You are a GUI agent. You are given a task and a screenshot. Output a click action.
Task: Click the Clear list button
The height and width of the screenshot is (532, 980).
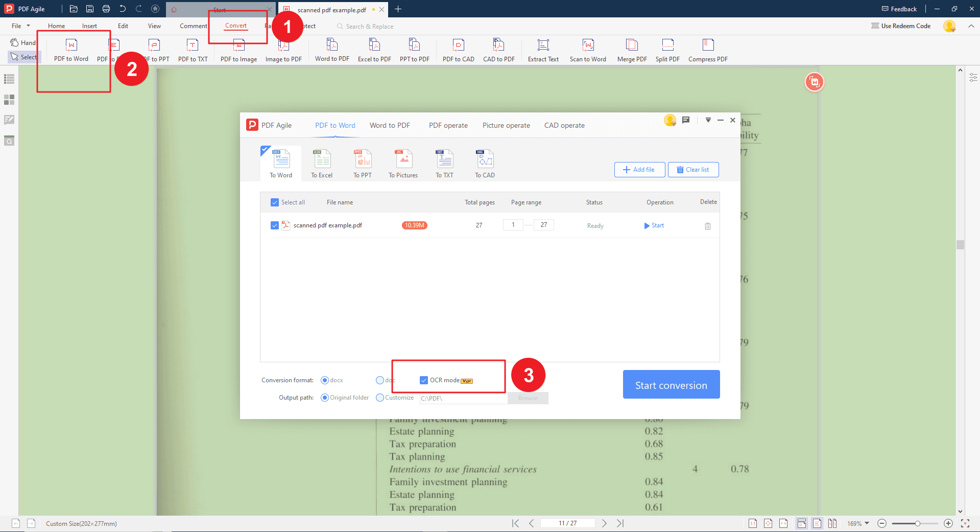[x=693, y=170]
